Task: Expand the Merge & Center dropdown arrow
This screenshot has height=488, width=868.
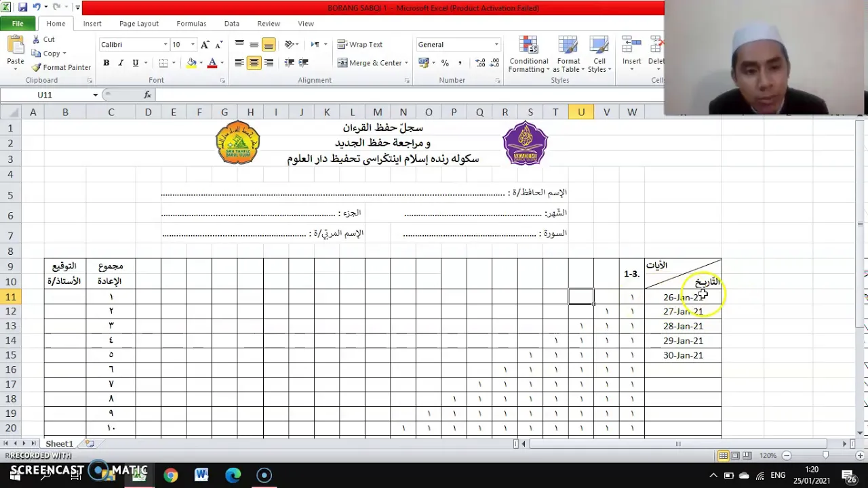Action: pyautogui.click(x=406, y=63)
